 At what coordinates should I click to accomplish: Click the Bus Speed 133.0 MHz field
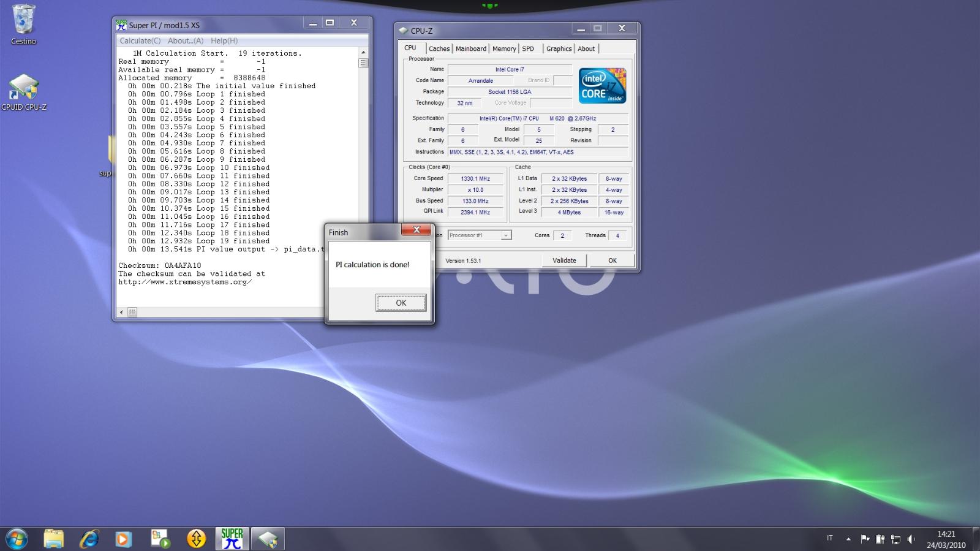click(x=475, y=201)
